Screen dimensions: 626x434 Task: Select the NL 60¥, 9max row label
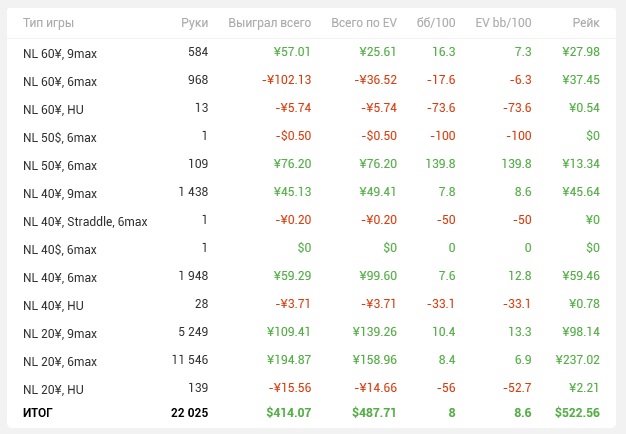pos(60,52)
